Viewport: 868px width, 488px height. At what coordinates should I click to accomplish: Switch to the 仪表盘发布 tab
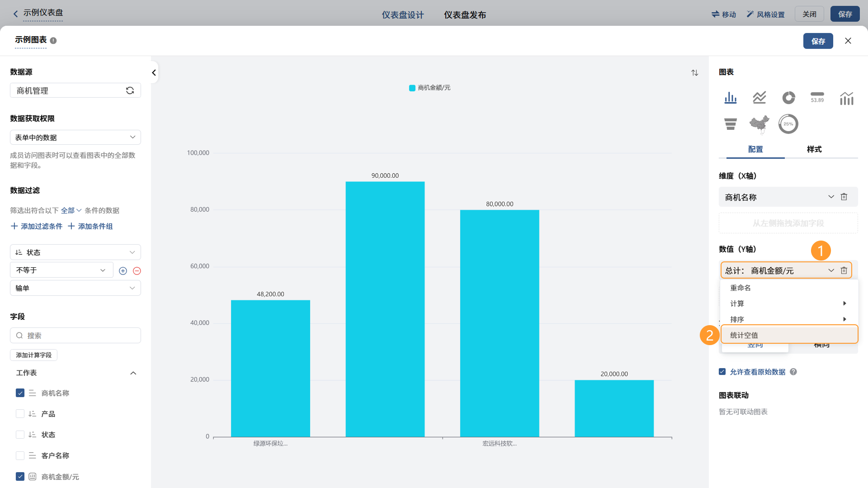[x=465, y=15]
